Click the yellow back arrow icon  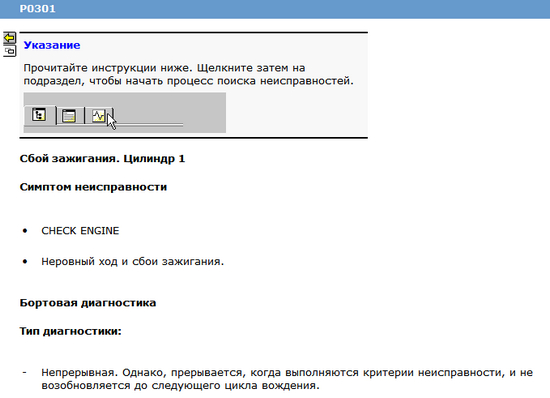click(x=10, y=38)
